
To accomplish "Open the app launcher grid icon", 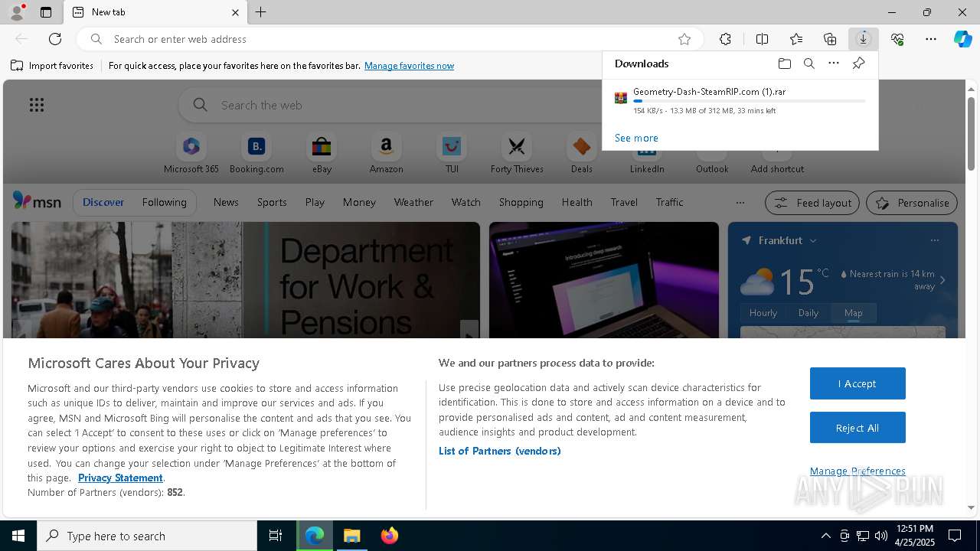I will (37, 105).
